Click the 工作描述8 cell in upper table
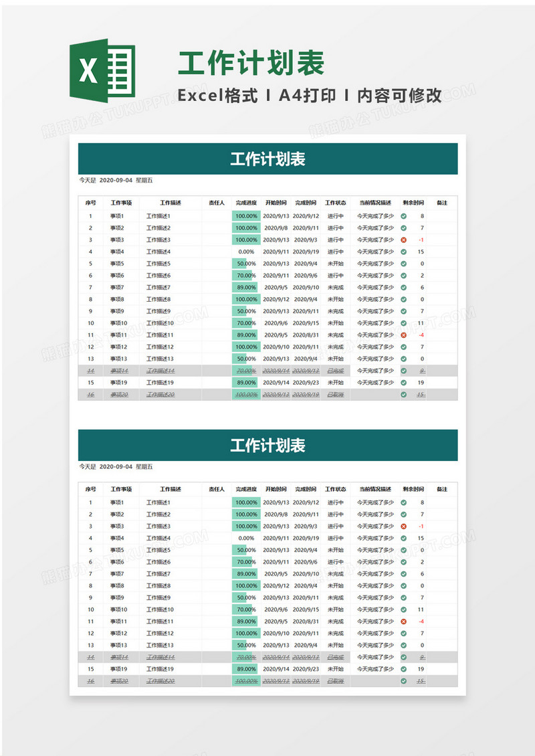Viewport: 535px width, 756px height. point(158,300)
